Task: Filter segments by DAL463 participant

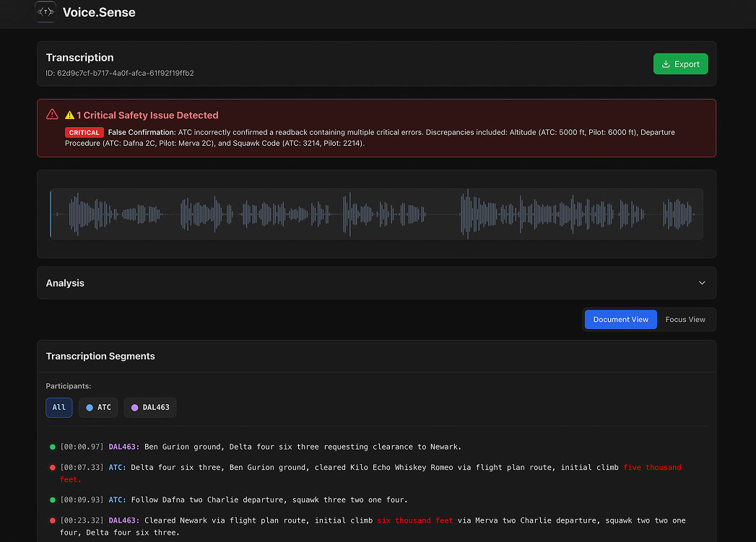Action: (x=150, y=408)
